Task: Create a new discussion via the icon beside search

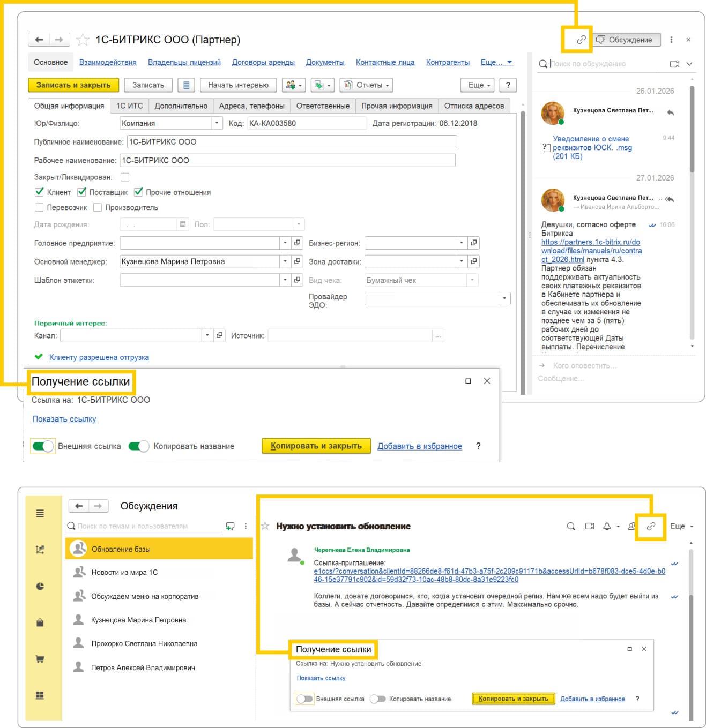Action: [231, 526]
